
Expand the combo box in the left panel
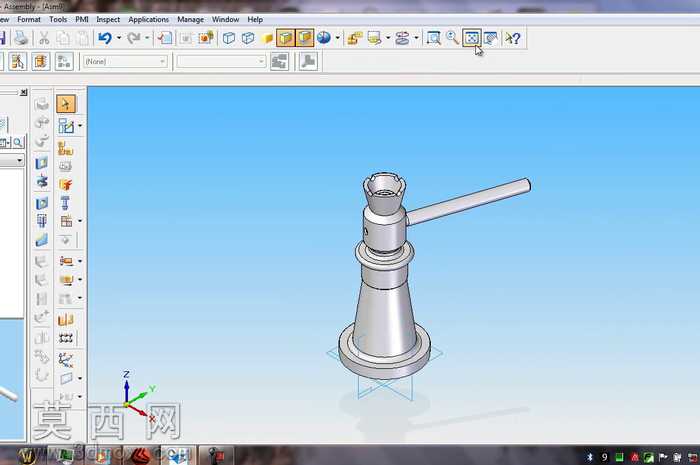click(x=20, y=160)
